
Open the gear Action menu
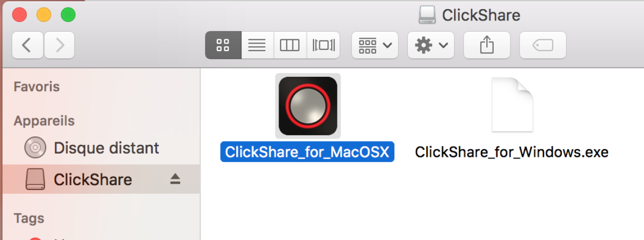(431, 45)
